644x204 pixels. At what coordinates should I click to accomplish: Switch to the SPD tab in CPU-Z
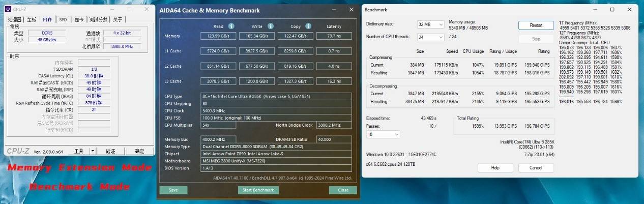pyautogui.click(x=63, y=19)
